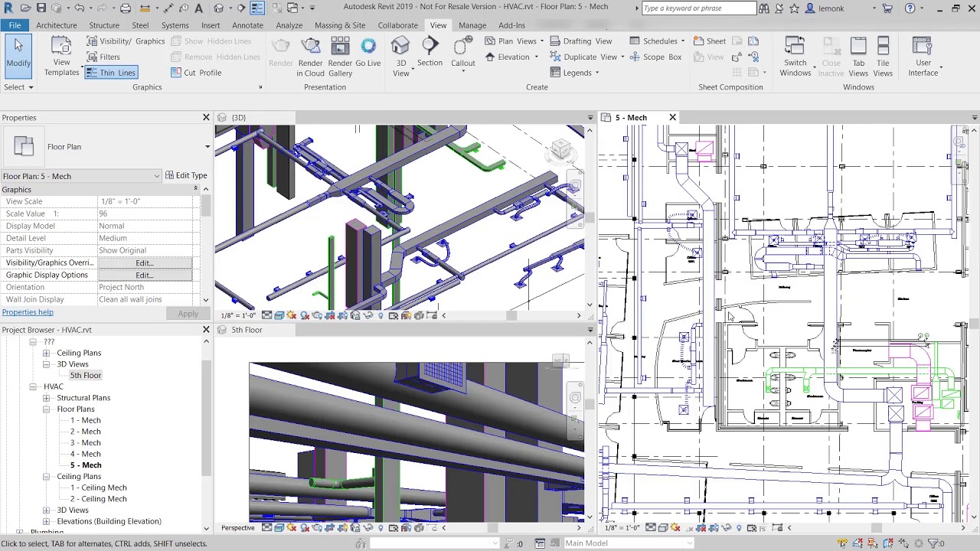Launch Render in Cloud

click(310, 57)
